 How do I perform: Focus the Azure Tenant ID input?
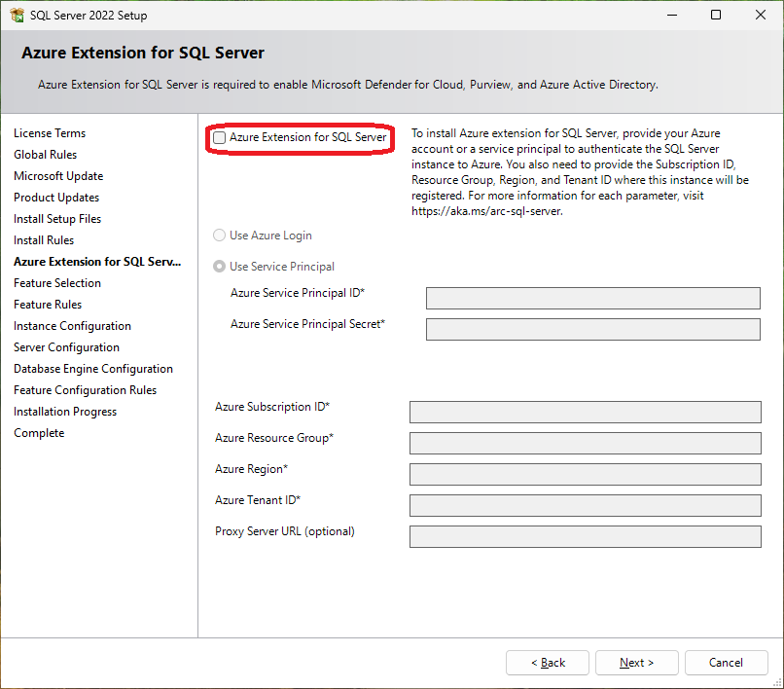[x=585, y=505]
